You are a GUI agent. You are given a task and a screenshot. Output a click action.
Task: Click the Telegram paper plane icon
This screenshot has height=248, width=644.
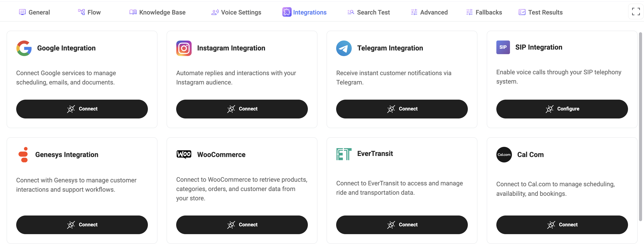coord(344,48)
